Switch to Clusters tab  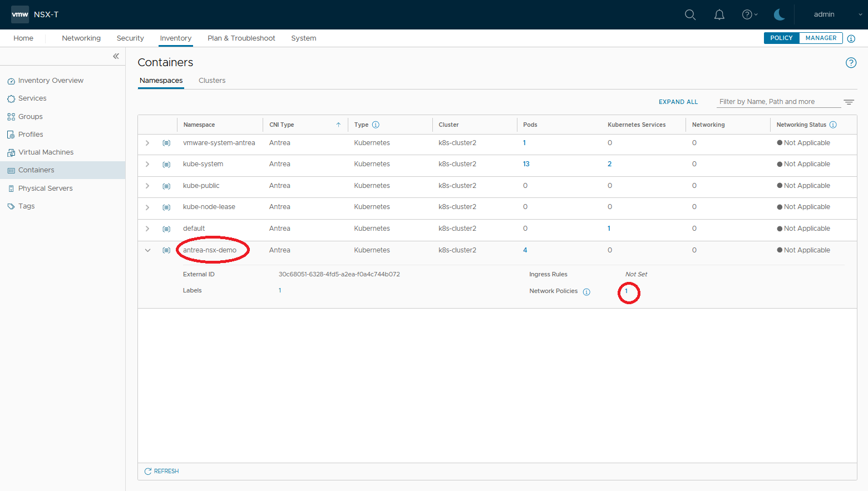(212, 81)
